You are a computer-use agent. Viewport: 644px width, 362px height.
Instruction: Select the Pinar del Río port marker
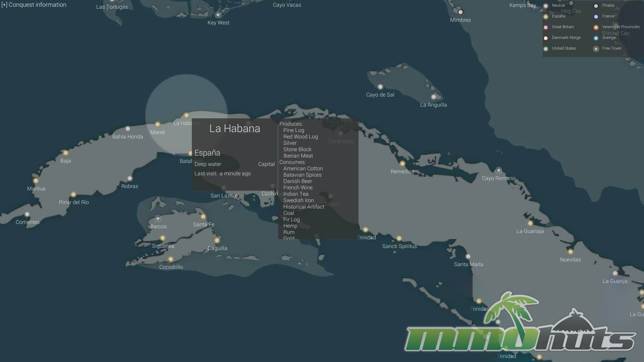click(73, 194)
